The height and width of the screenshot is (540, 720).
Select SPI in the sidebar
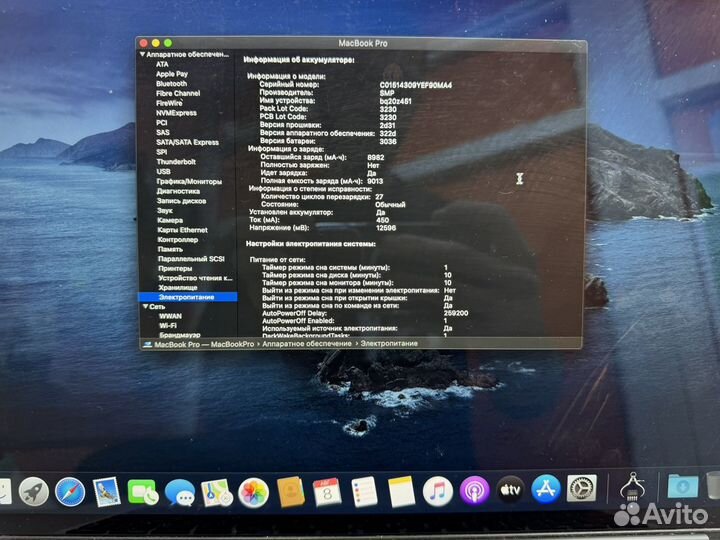coord(162,152)
